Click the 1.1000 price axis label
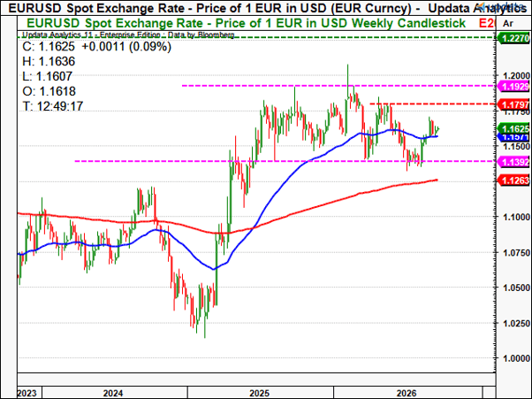The height and width of the screenshot is (399, 532). pos(517,217)
